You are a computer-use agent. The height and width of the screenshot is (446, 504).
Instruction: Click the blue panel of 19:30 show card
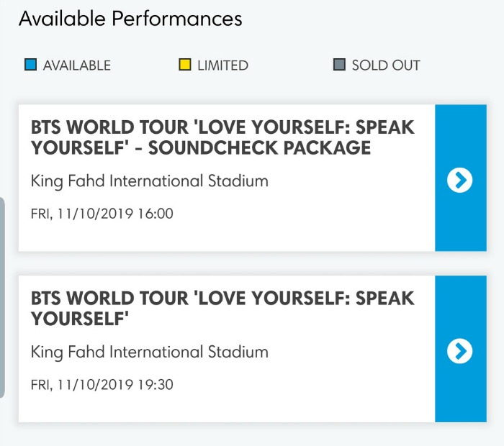point(461,349)
